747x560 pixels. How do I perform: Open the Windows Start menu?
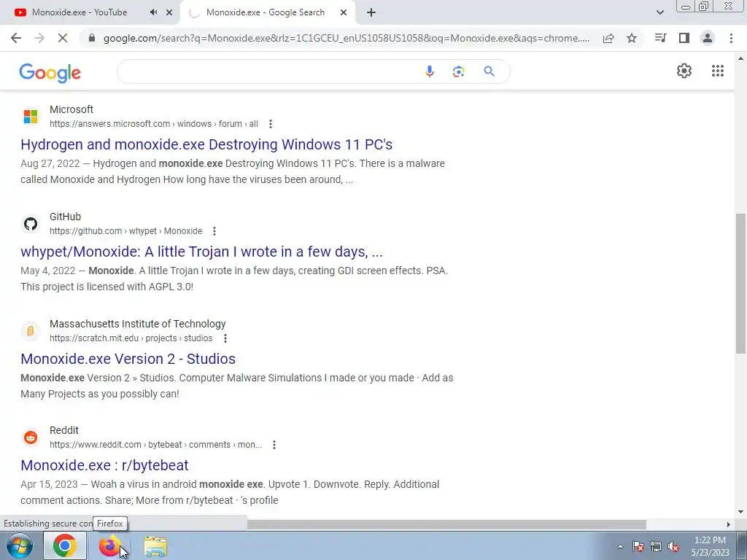(20, 546)
